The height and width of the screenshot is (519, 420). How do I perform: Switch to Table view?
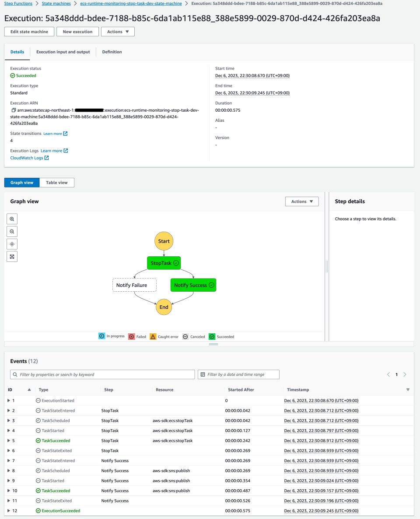click(56, 182)
